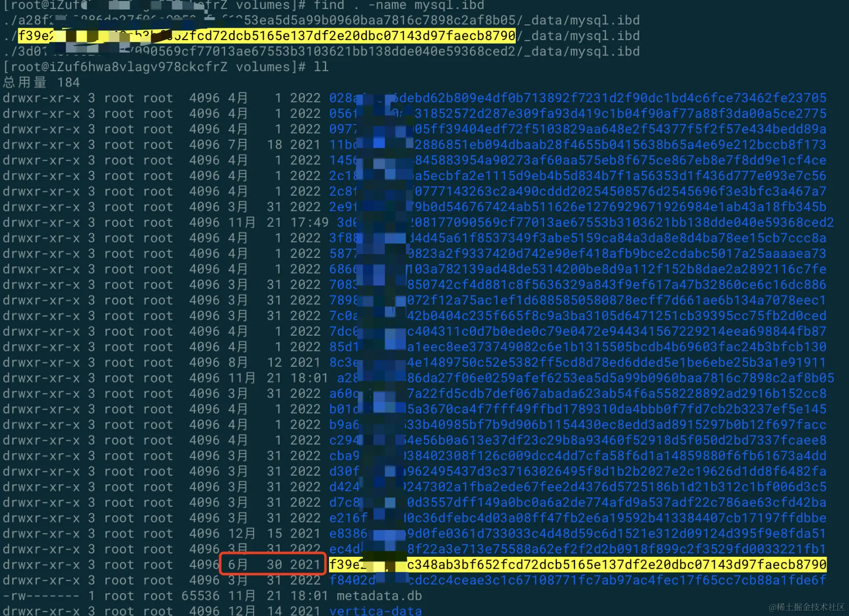Select the directory hash ending in 3bfc3a467a7
Screen dimensions: 849x616
coord(578,191)
